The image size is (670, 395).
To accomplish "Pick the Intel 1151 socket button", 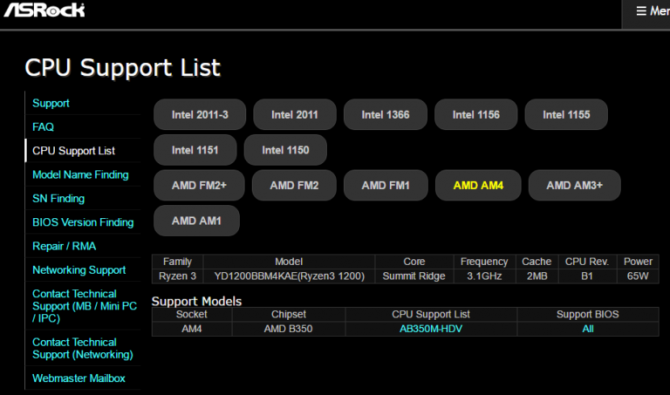I will click(x=195, y=150).
